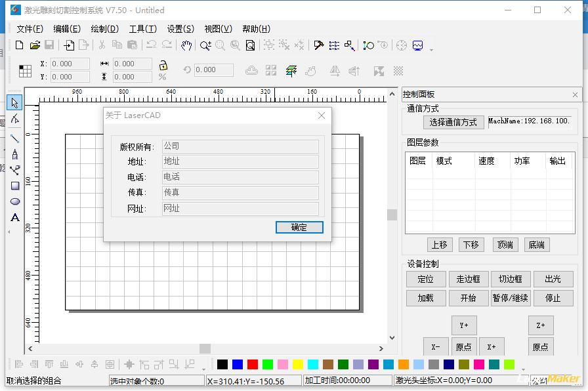Viewport: 588px width, 391px height.
Task: Click the 选择通信方式 button
Action: click(453, 122)
